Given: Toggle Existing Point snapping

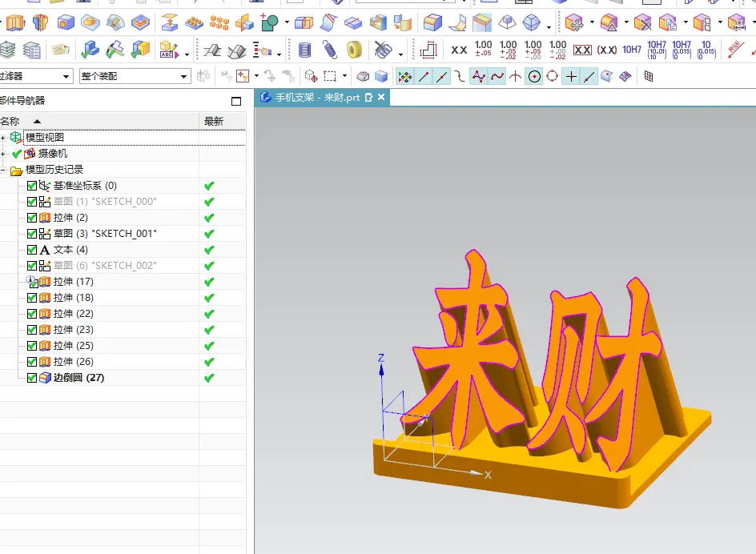Looking at the screenshot, I should pyautogui.click(x=571, y=76).
